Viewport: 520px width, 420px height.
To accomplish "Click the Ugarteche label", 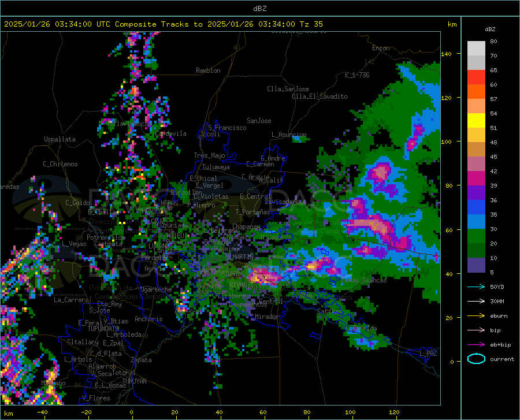I will (x=156, y=289).
